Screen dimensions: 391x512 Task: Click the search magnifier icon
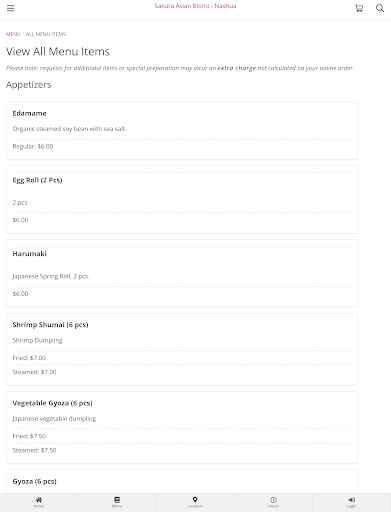380,8
